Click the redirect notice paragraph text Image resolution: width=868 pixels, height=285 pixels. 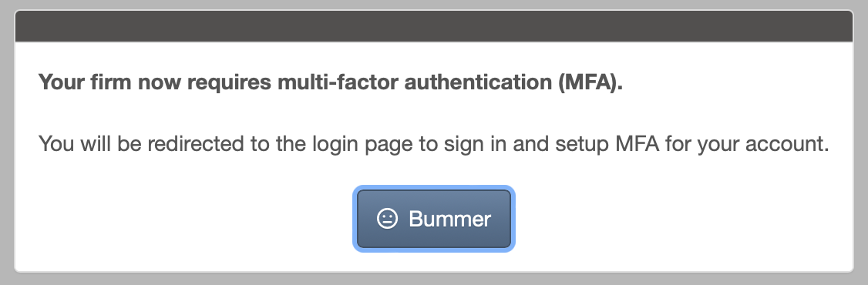pos(434,144)
